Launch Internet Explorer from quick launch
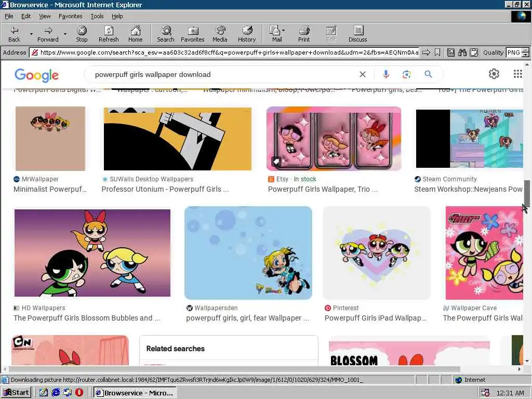Image resolution: width=532 pixels, height=399 pixels. point(56,393)
